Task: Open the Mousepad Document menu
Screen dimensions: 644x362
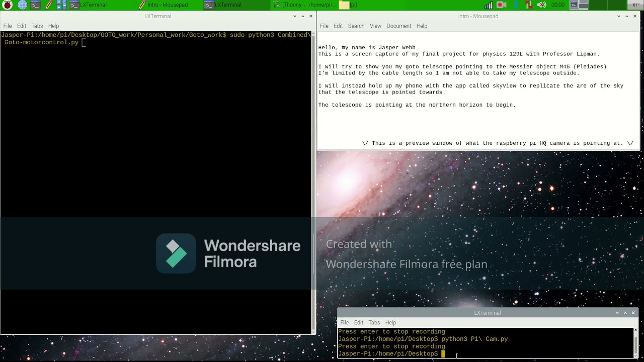Action: tap(399, 26)
